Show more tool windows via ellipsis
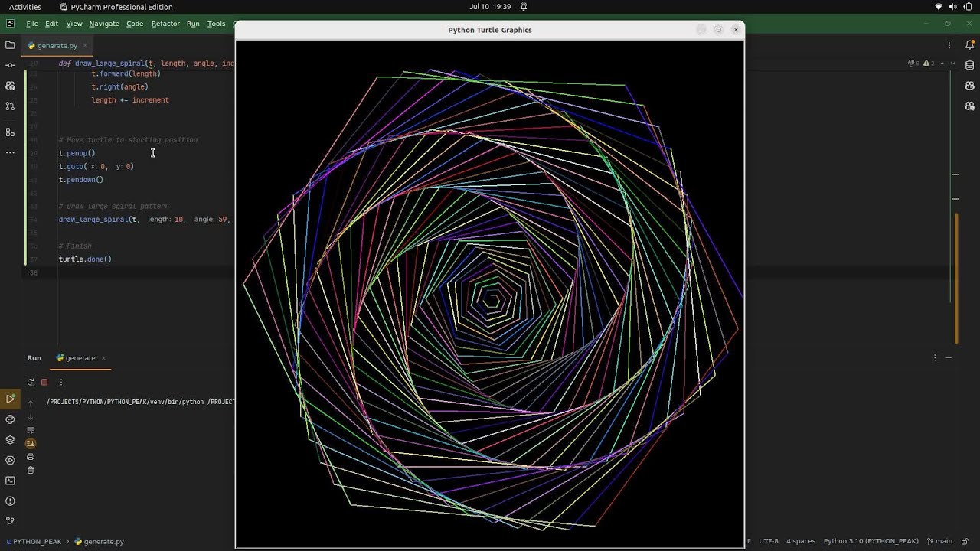 [x=10, y=152]
